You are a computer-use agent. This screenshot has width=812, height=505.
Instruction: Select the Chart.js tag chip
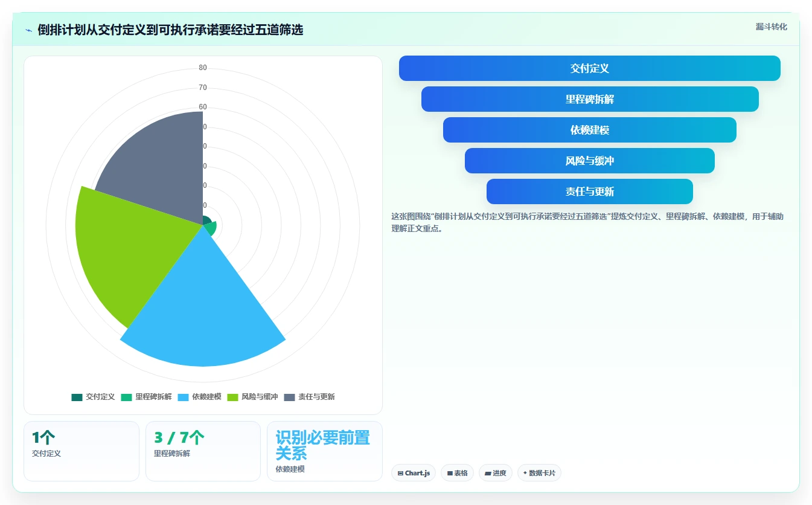(x=414, y=473)
